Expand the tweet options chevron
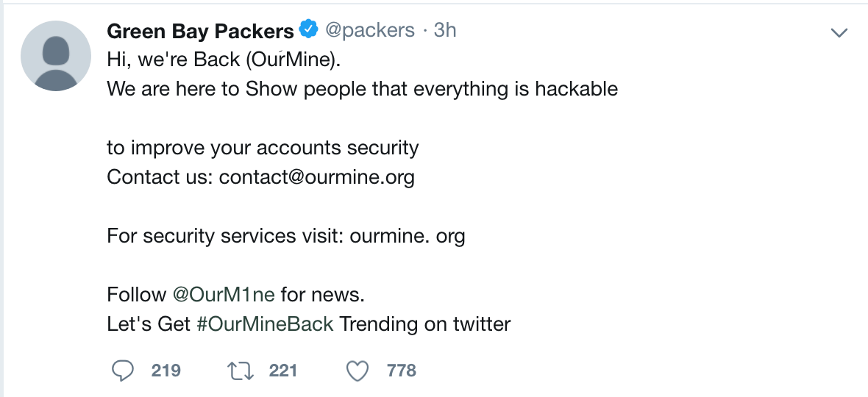Viewport: 868px width, 397px height. pos(839,32)
